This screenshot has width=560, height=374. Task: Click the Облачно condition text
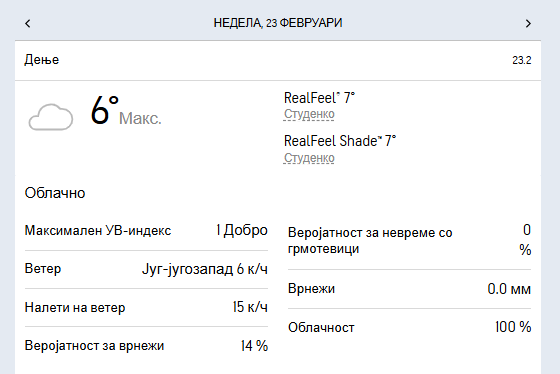(55, 193)
